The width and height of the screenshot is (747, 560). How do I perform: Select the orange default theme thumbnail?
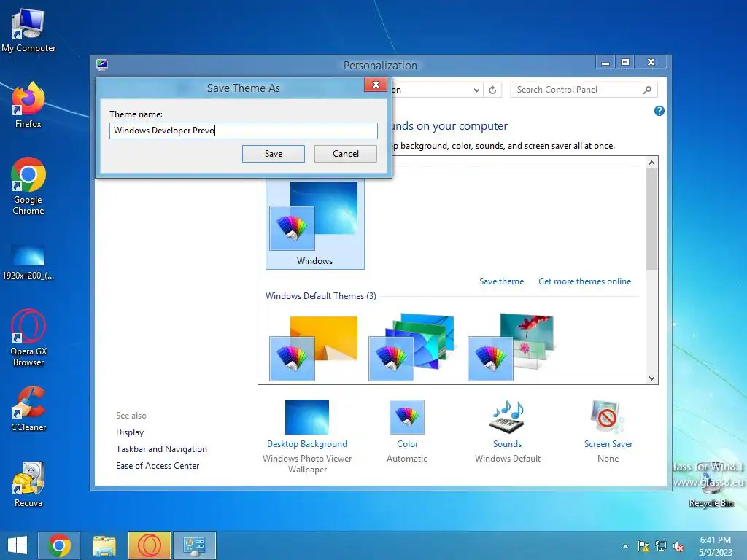pyautogui.click(x=314, y=349)
